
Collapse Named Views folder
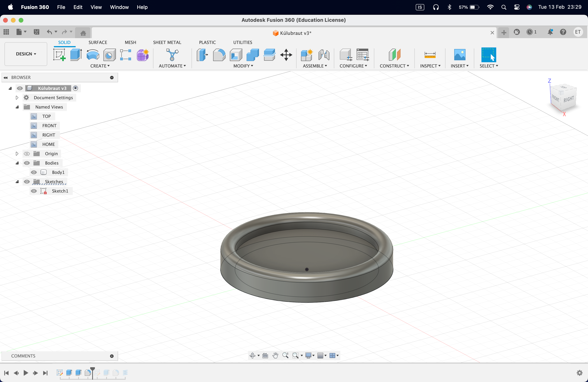pos(17,107)
